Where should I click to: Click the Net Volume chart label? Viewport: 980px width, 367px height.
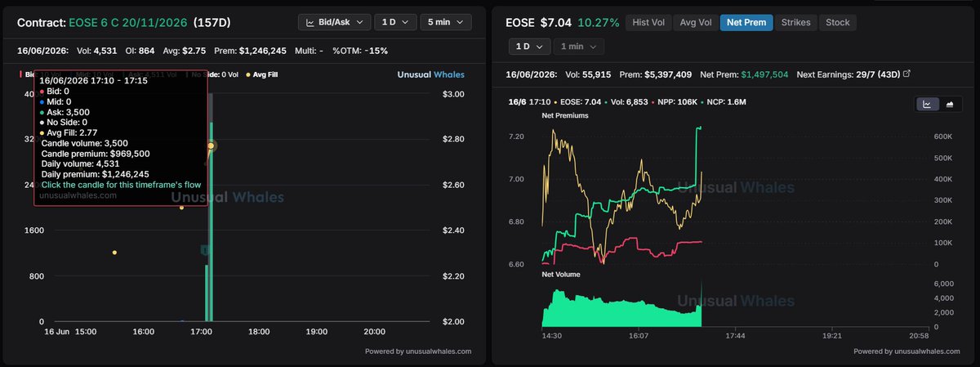point(561,274)
